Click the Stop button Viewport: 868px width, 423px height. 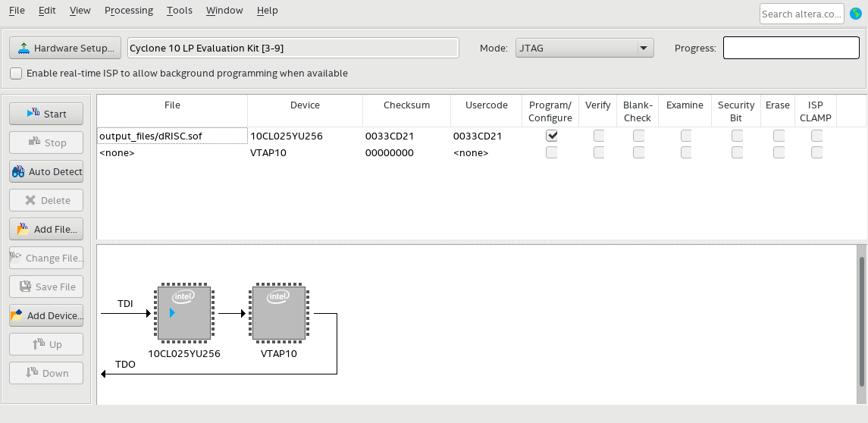(46, 143)
